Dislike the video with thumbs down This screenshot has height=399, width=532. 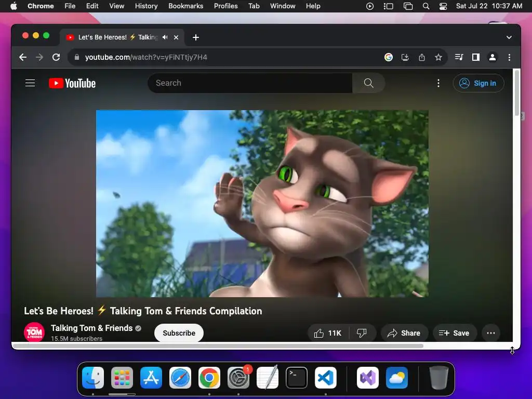pyautogui.click(x=362, y=333)
